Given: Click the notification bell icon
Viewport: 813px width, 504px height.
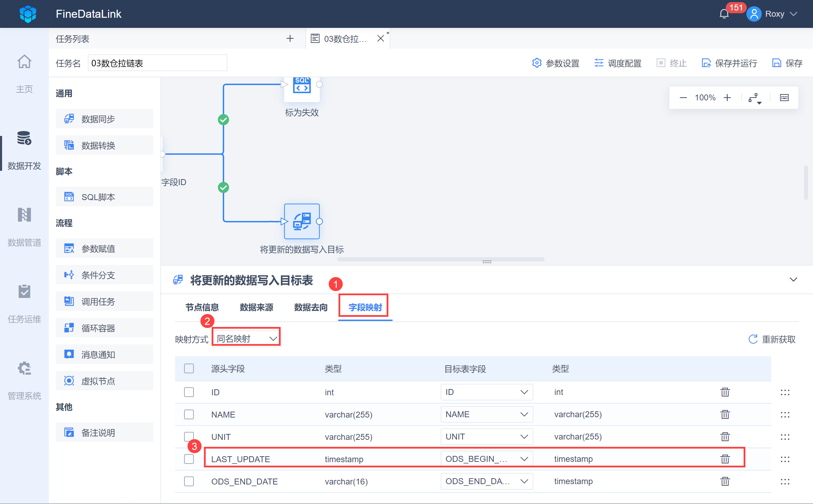Looking at the screenshot, I should pyautogui.click(x=724, y=14).
